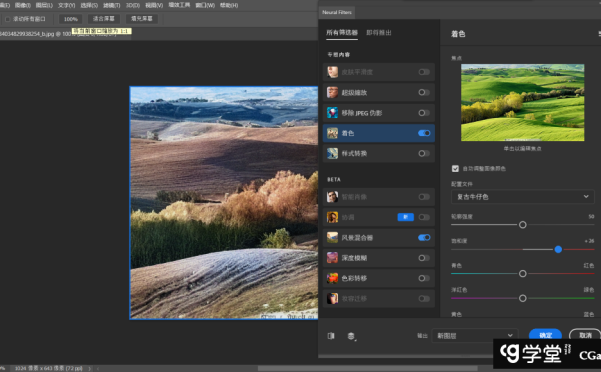Click the 着色 filter thumbnail icon
Viewport: 601px width, 372px height.
[x=332, y=133]
